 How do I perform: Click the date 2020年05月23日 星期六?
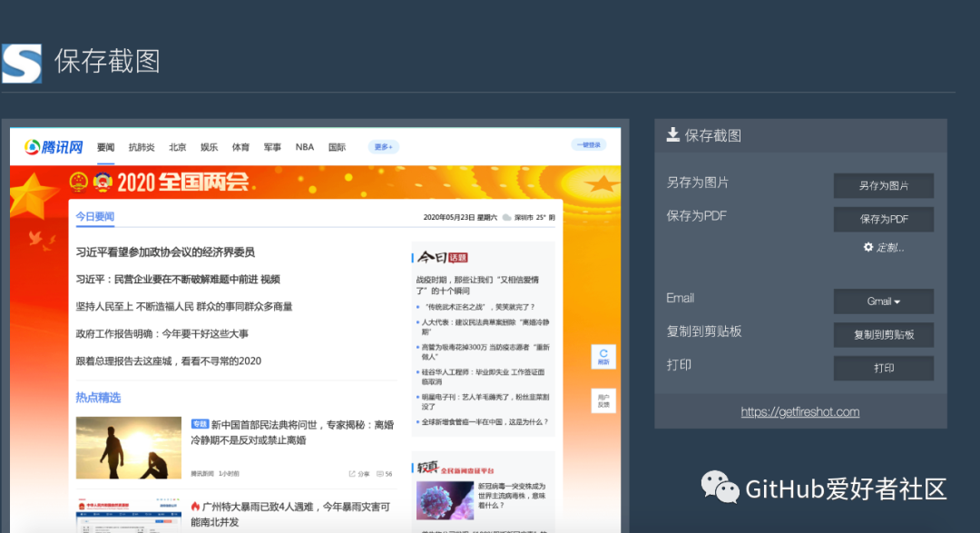click(x=460, y=218)
